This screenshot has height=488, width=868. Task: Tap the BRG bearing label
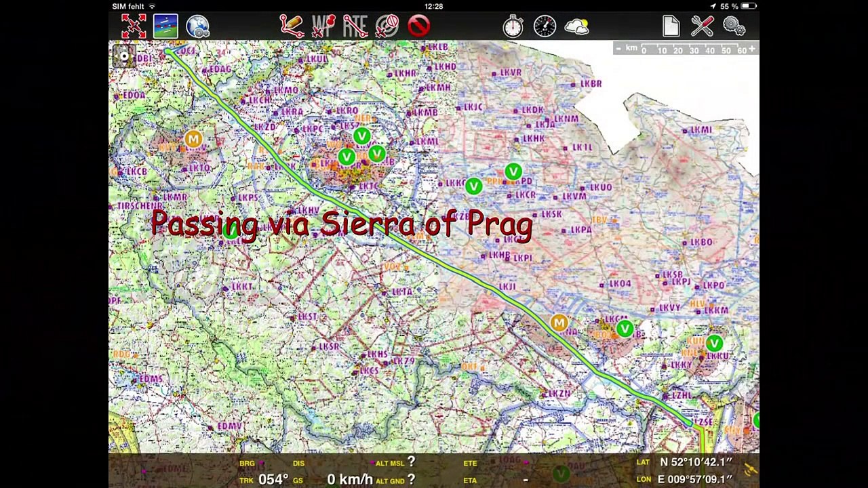click(x=247, y=464)
